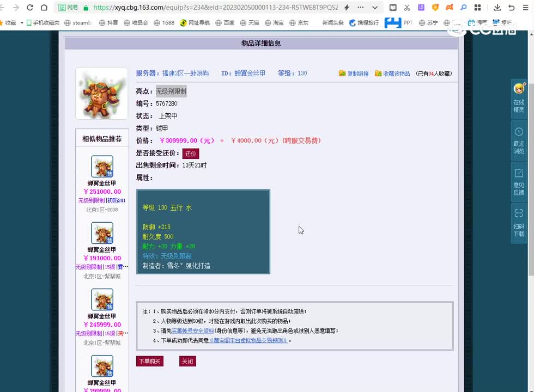Click the 还价 bargain button

coord(191,153)
